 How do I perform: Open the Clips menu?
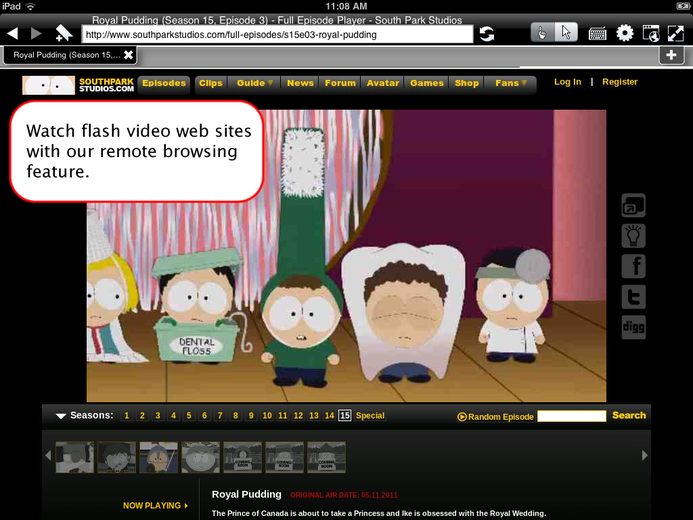211,84
